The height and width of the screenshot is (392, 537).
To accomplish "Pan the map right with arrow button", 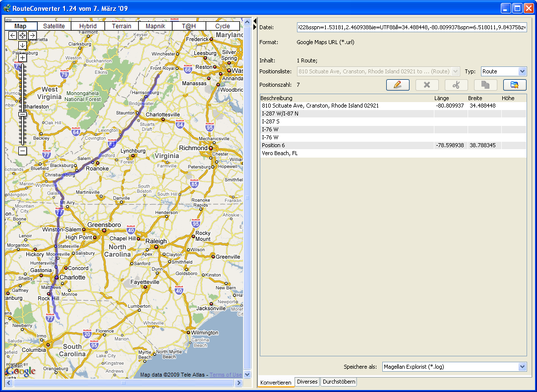I will 32,35.
